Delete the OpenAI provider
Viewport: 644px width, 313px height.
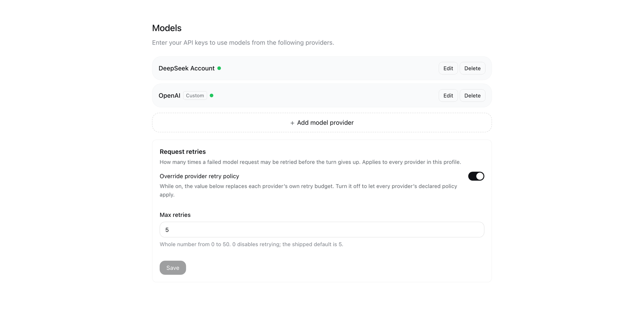(x=472, y=96)
